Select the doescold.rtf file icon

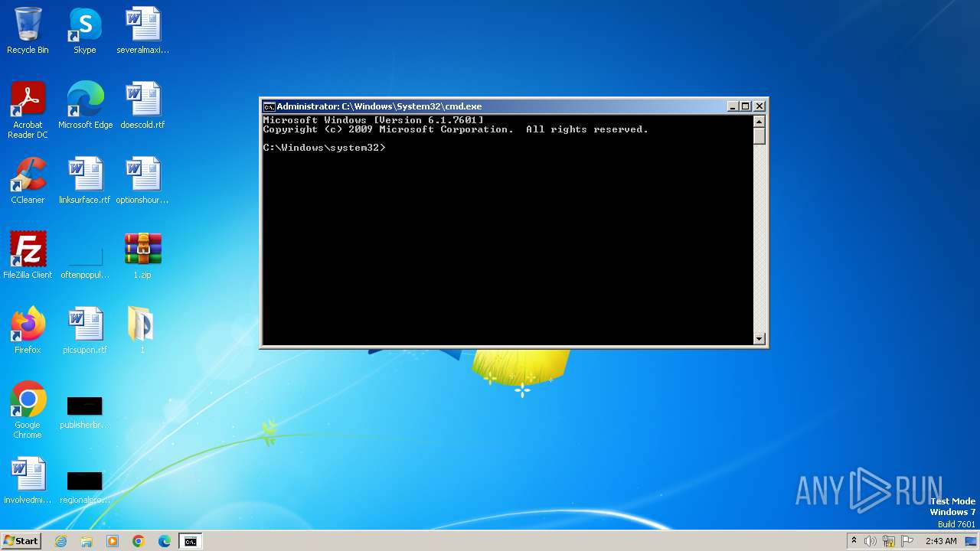point(142,106)
